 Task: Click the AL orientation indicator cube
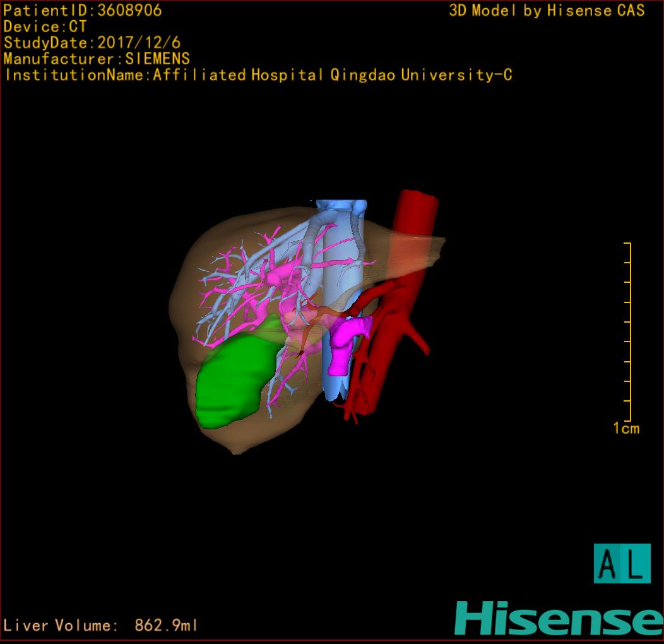622,563
